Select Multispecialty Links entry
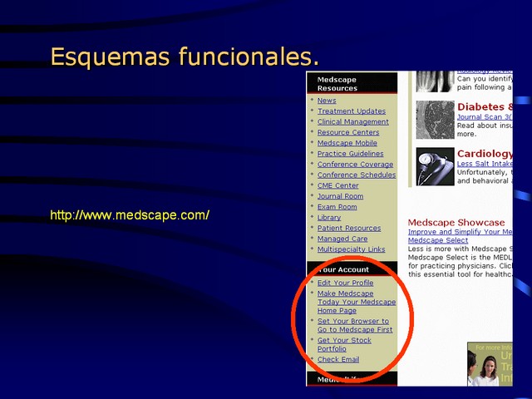Image resolution: width=532 pixels, height=399 pixels. (x=351, y=249)
